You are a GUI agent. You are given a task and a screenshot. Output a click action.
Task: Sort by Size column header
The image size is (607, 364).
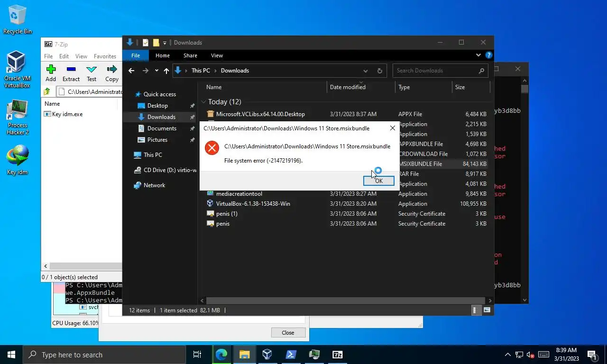(460, 87)
